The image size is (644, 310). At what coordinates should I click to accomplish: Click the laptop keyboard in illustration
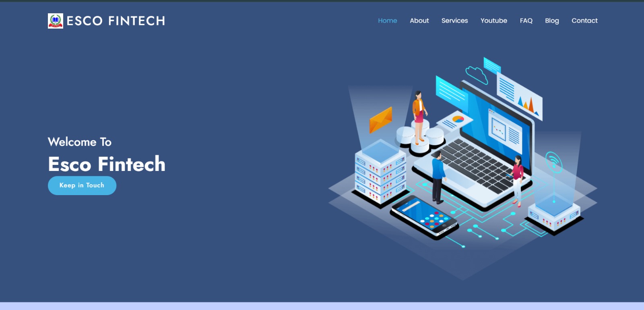point(476,164)
